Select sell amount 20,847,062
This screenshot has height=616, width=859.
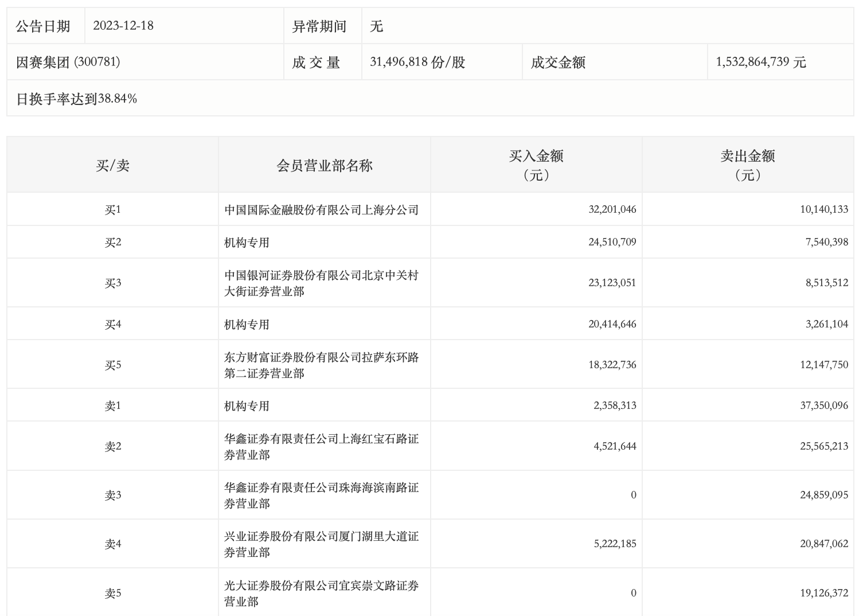[x=824, y=544]
